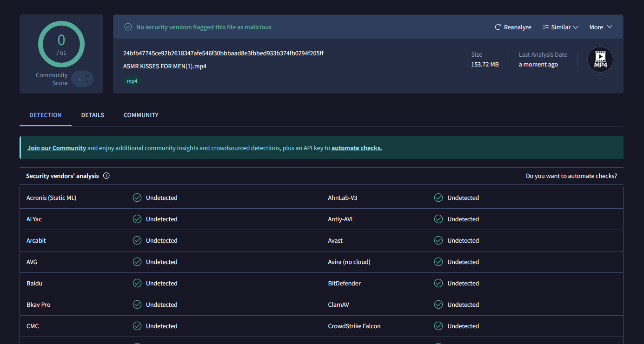The image size is (644, 344).
Task: Click the CMC Undetected check icon
Action: coord(137,326)
